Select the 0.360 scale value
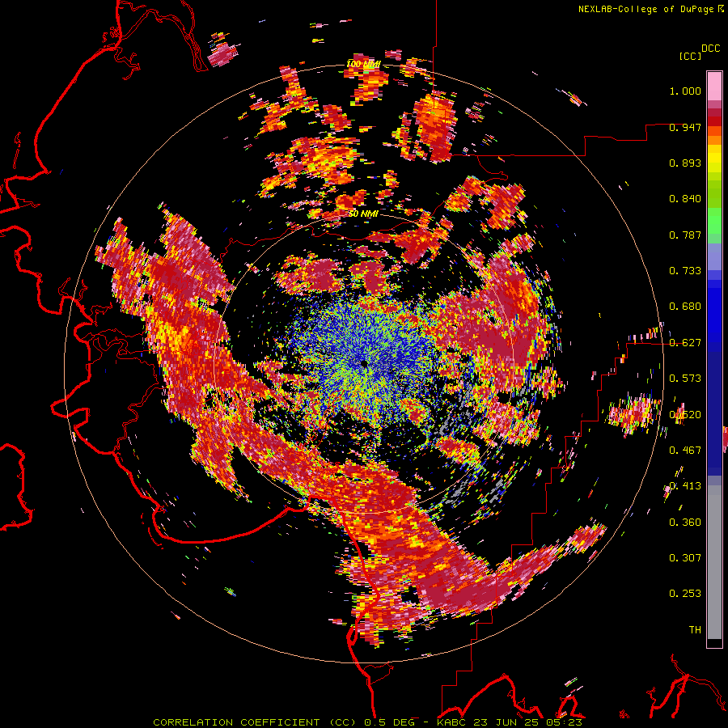Image resolution: width=728 pixels, height=728 pixels. pyautogui.click(x=685, y=523)
